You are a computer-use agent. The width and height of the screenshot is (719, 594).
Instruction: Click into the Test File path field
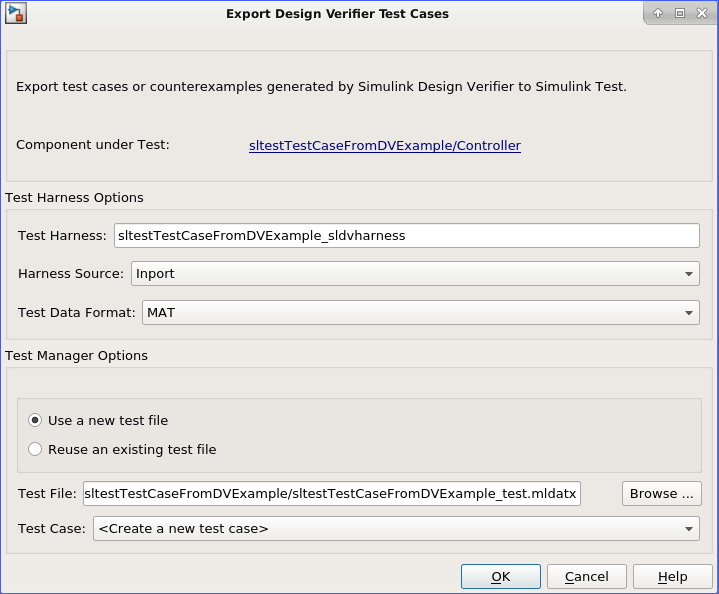tap(331, 494)
